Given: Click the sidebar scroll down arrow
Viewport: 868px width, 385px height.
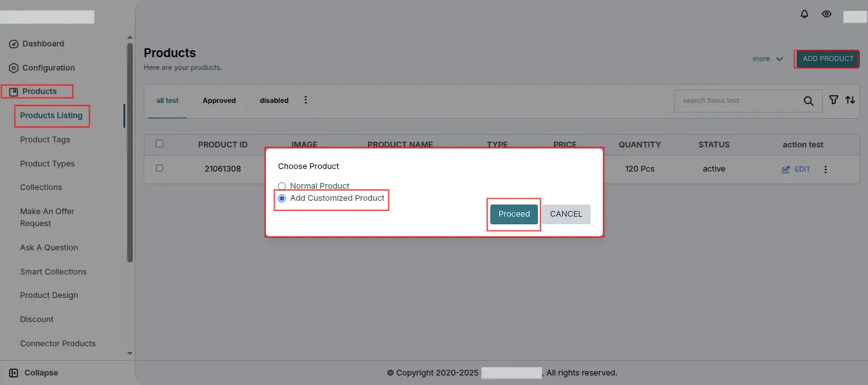Looking at the screenshot, I should pyautogui.click(x=130, y=353).
